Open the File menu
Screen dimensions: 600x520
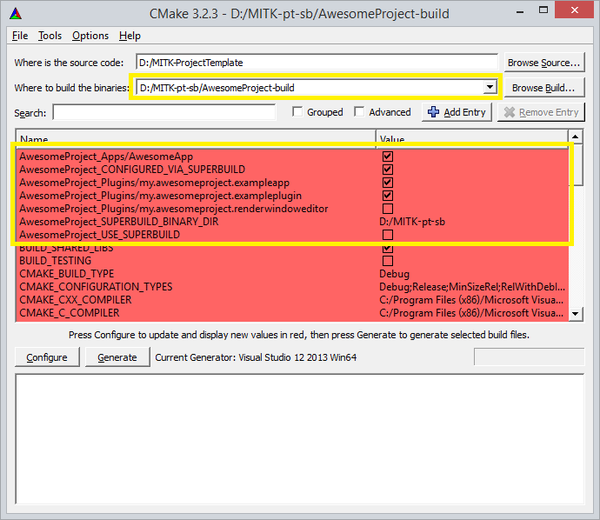(20, 36)
